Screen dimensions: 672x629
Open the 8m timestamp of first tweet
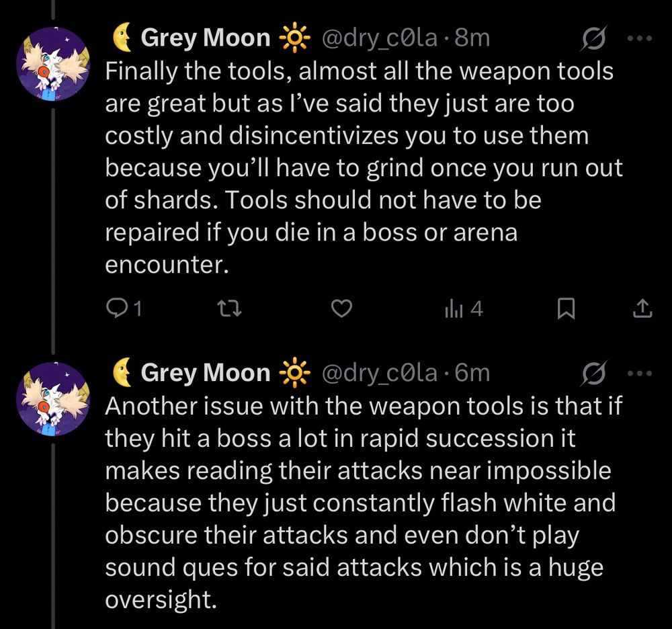(x=472, y=38)
